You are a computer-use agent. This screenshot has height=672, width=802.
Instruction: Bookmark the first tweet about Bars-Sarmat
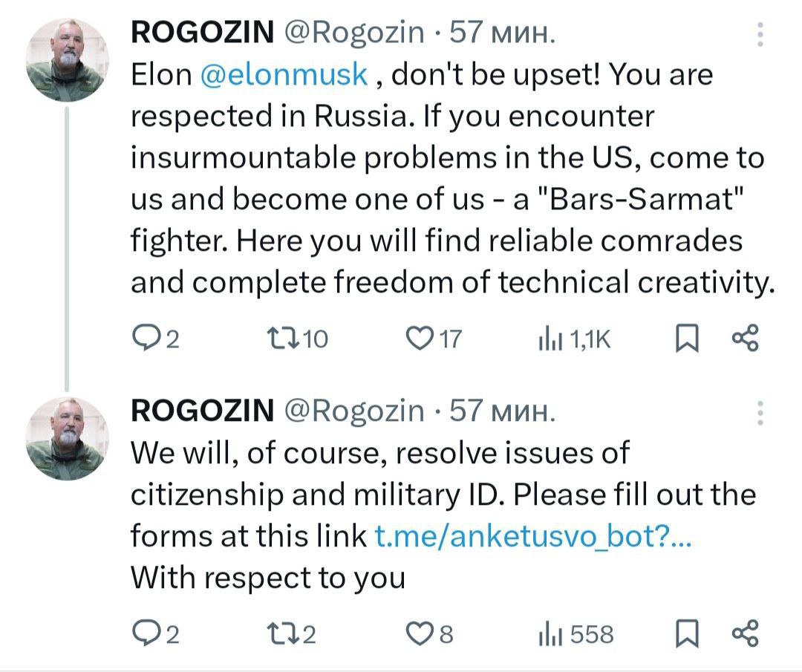click(686, 339)
